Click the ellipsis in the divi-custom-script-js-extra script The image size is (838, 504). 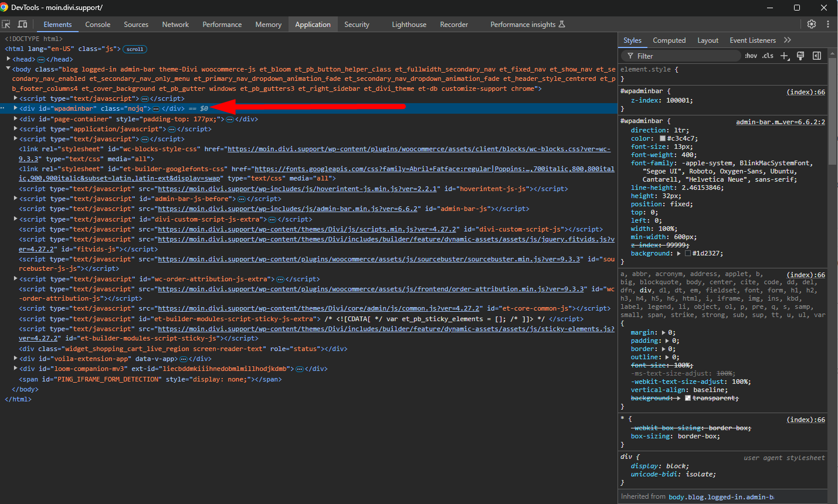(x=272, y=219)
